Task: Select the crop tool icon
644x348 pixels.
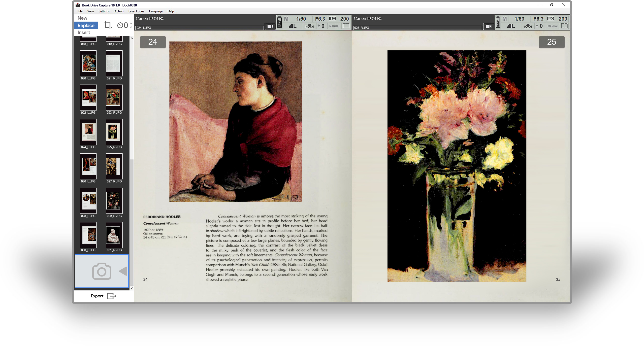Action: tap(107, 25)
